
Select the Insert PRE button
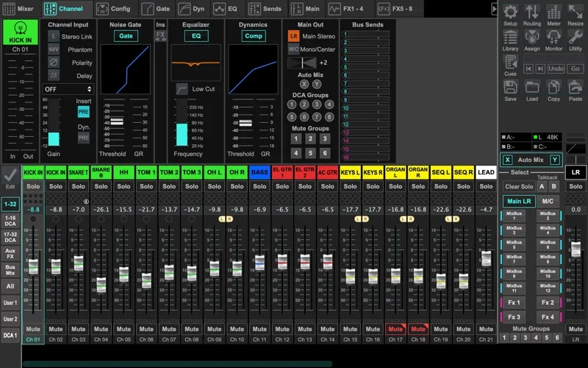[x=83, y=112]
